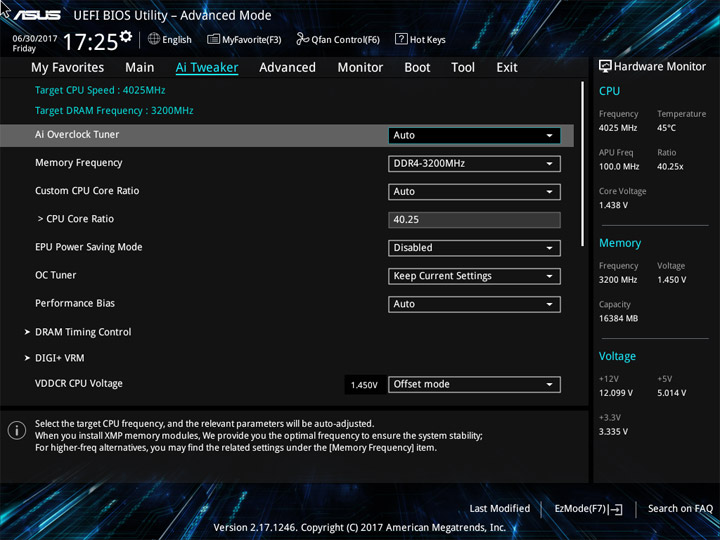This screenshot has width=720, height=540.
Task: Click CPU frequency 4025 MHz reading
Action: (618, 128)
